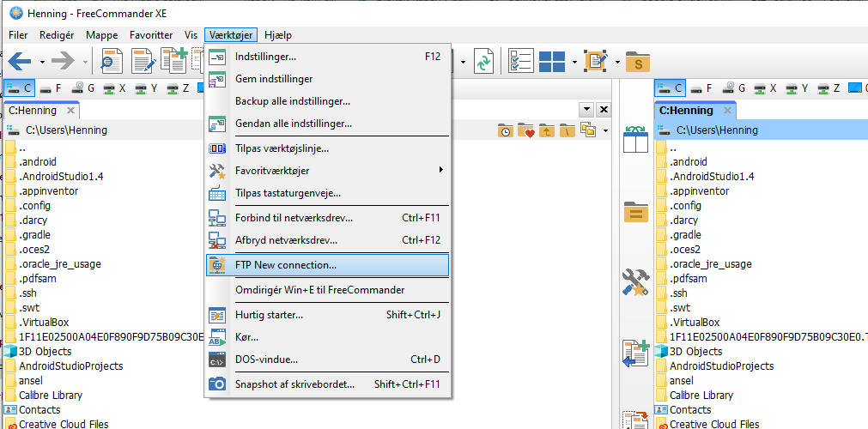The width and height of the screenshot is (868, 429).
Task: Toggle Omdirigér Win+E til FreeCommander
Action: pyautogui.click(x=327, y=290)
